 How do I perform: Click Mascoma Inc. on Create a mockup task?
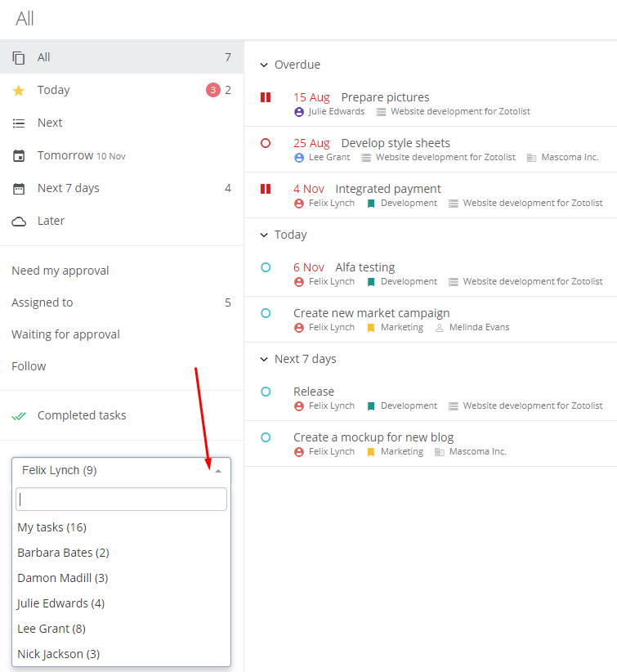(478, 452)
